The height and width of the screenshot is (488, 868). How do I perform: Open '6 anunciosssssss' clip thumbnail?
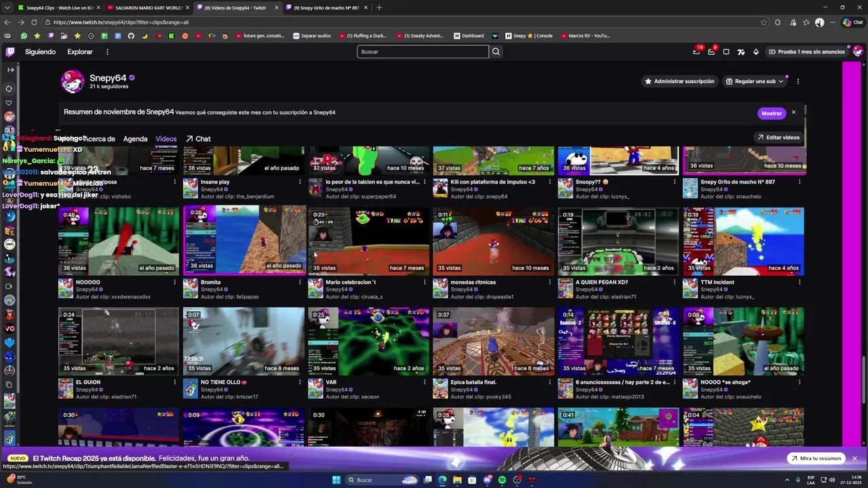coord(618,341)
